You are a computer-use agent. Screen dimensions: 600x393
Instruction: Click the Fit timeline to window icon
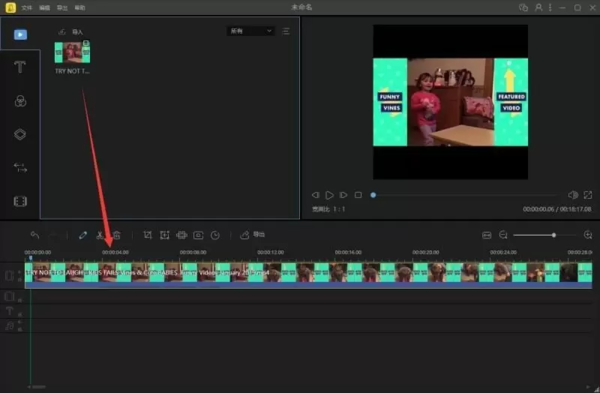(487, 235)
